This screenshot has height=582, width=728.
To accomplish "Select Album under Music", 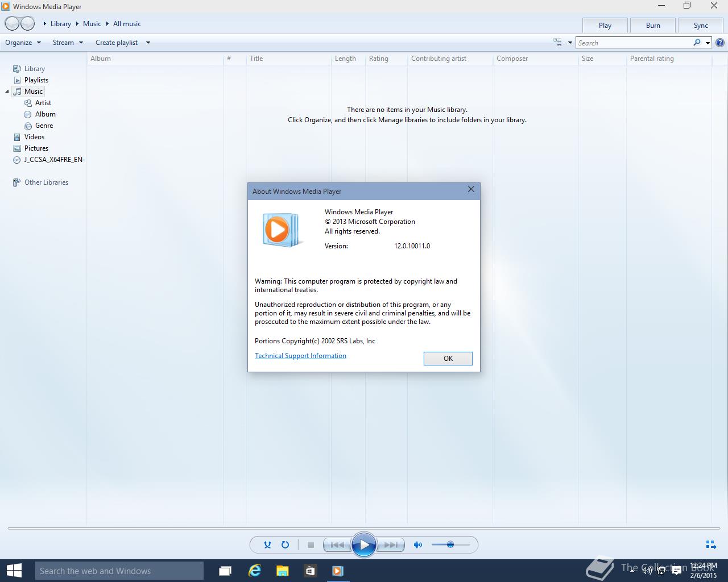I will coord(40,114).
